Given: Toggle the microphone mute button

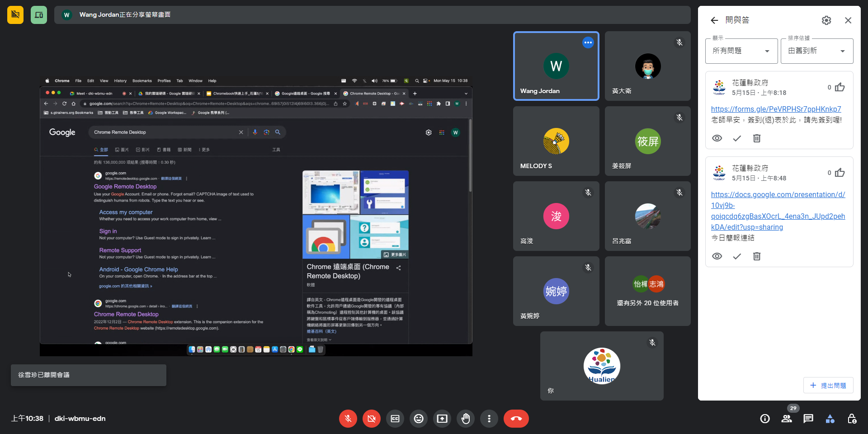Looking at the screenshot, I should pos(348,419).
